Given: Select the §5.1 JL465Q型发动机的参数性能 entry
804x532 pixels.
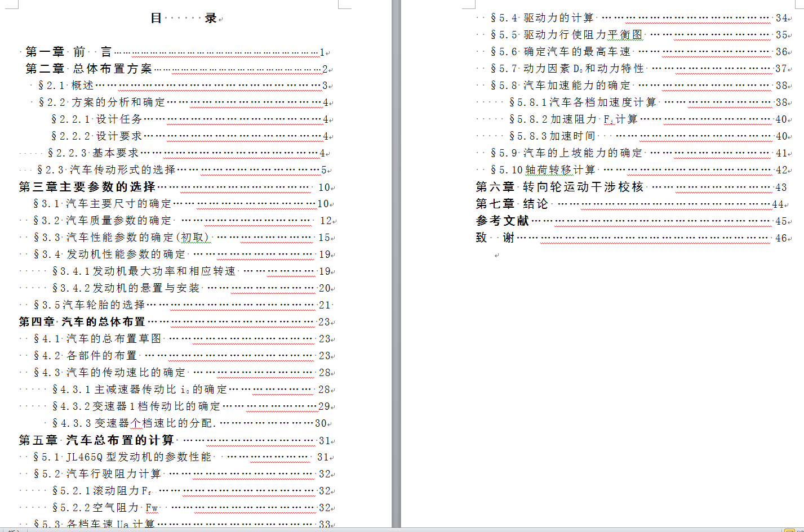Looking at the screenshot, I should (x=181, y=457).
